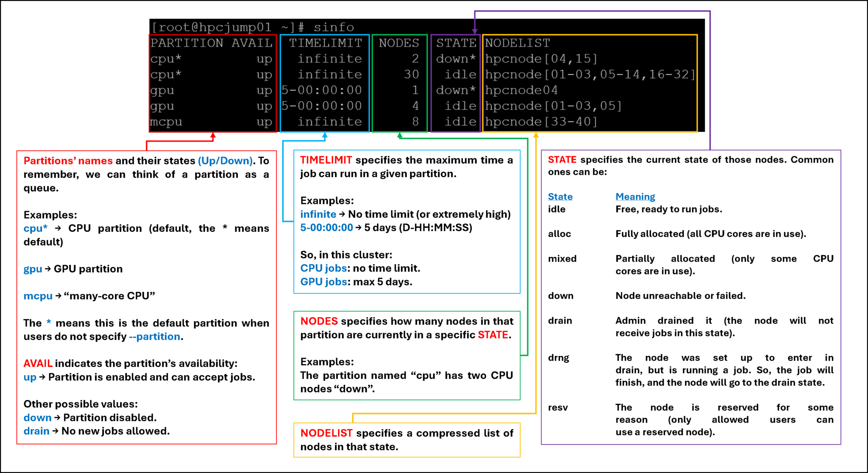Click the TIMELIMIT column header
Screen dimensions: 868x473
point(325,43)
